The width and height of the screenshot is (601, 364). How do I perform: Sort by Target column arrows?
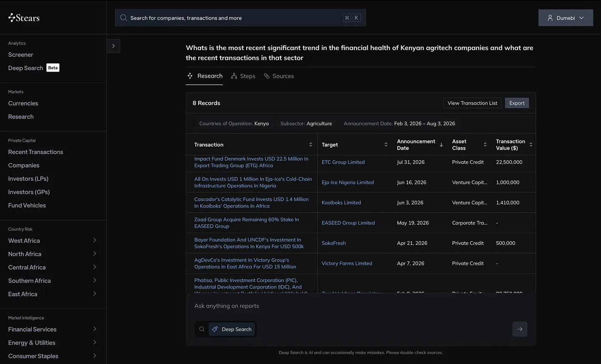coord(386,145)
